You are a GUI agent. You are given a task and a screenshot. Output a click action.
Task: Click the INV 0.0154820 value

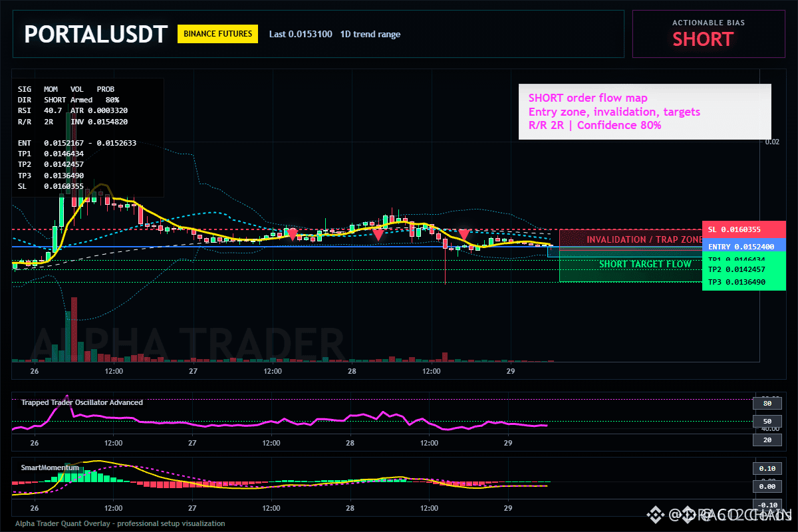99,122
